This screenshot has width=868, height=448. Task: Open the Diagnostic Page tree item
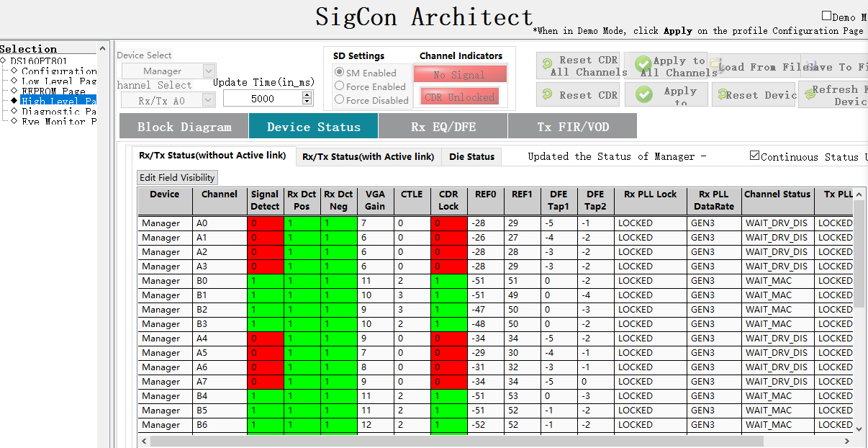click(59, 112)
